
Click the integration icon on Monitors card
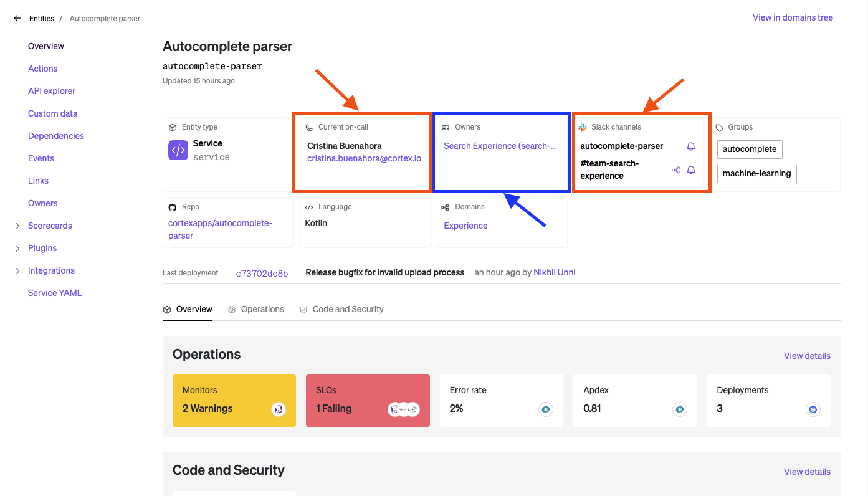tap(279, 409)
